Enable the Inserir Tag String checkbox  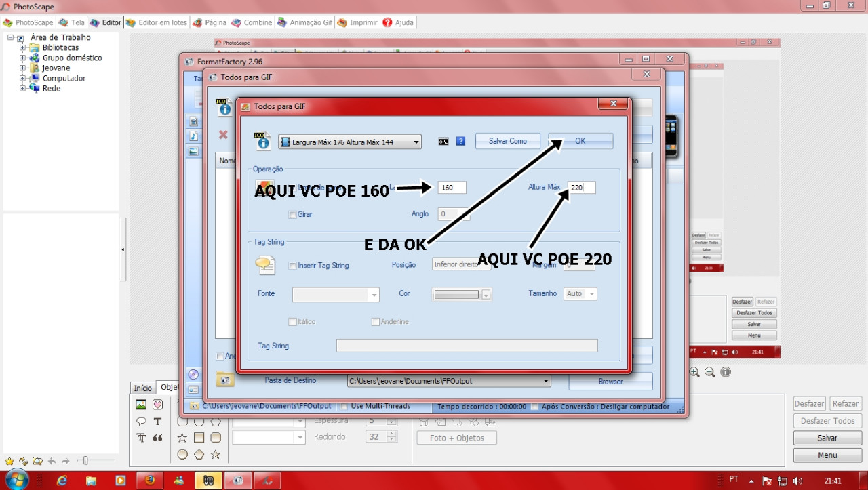tap(293, 266)
